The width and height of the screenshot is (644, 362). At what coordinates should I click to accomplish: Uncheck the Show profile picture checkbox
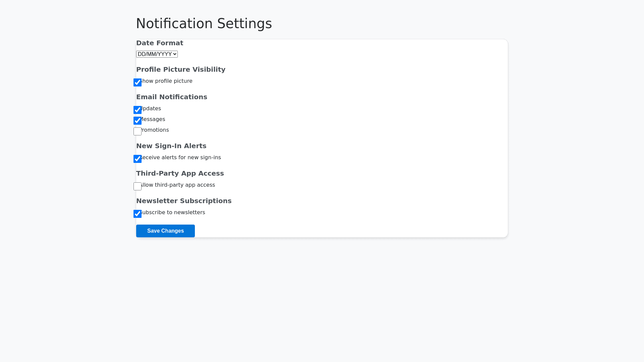point(138,82)
